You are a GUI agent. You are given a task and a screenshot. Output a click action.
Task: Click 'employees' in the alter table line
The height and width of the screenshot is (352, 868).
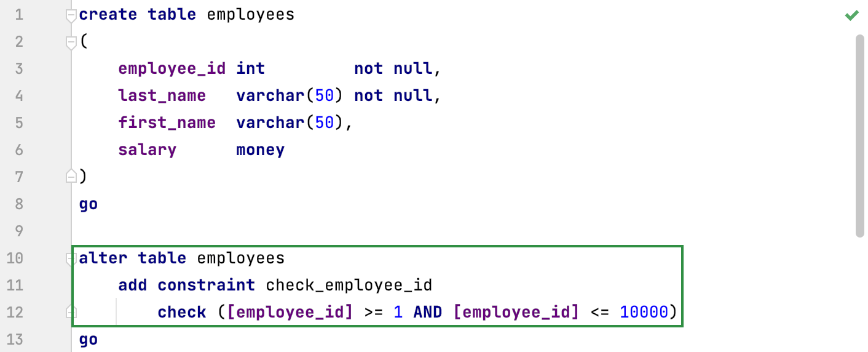(241, 258)
